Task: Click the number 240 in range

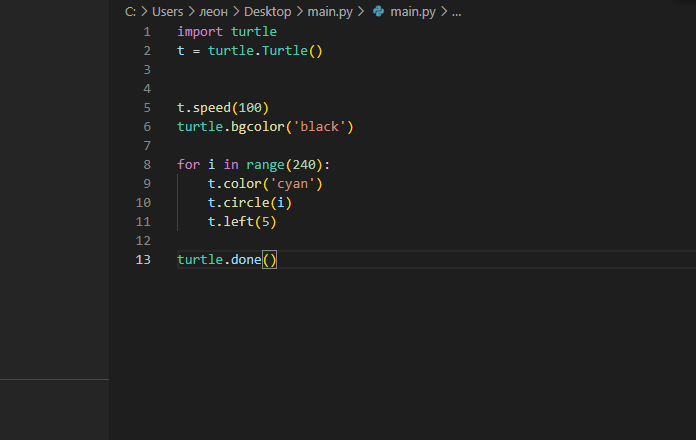Action: (304, 165)
